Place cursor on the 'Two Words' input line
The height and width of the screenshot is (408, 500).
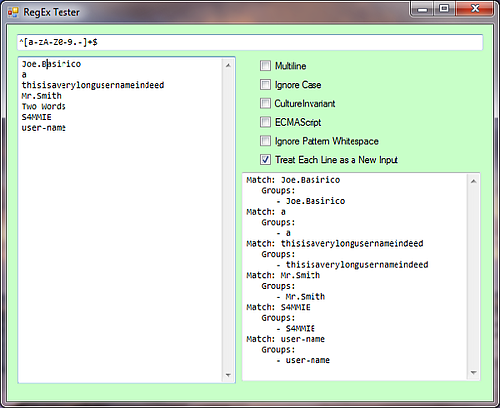(x=44, y=107)
